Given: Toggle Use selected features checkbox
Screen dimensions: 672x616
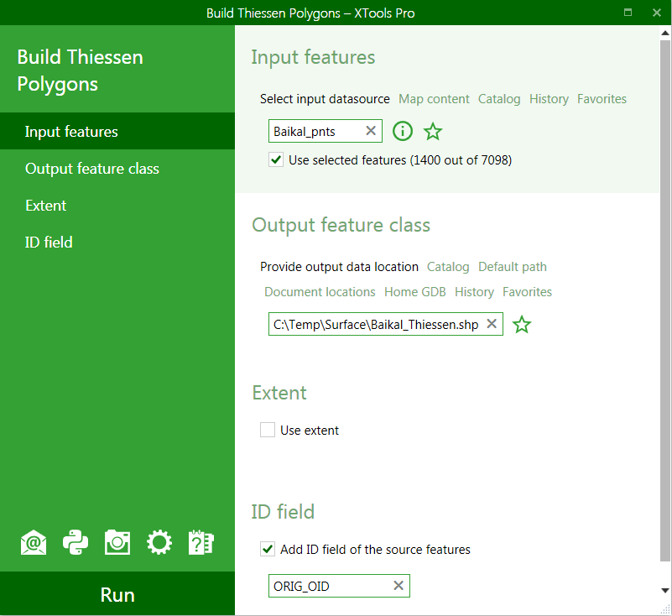Looking at the screenshot, I should tap(276, 160).
